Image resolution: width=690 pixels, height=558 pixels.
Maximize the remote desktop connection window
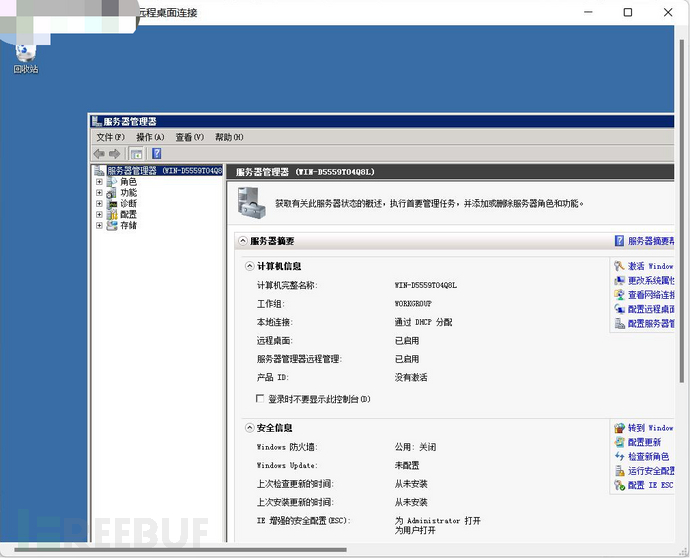(628, 12)
